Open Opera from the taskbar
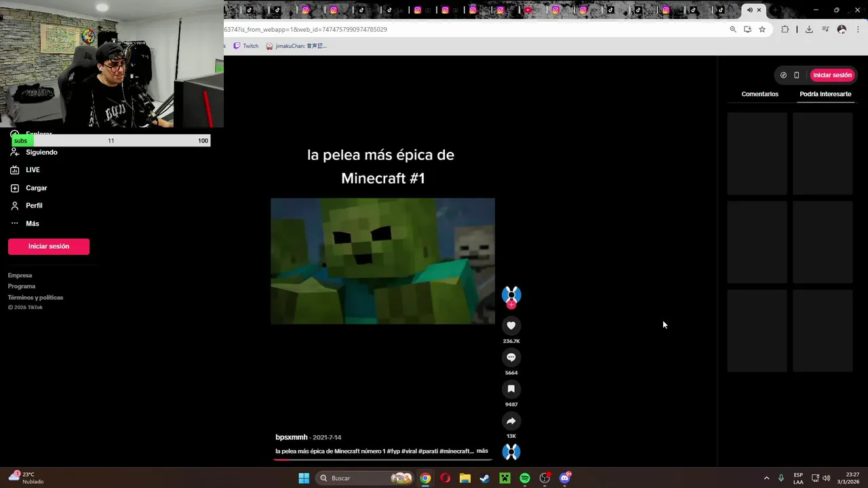Image resolution: width=868 pixels, height=488 pixels. pyautogui.click(x=445, y=478)
